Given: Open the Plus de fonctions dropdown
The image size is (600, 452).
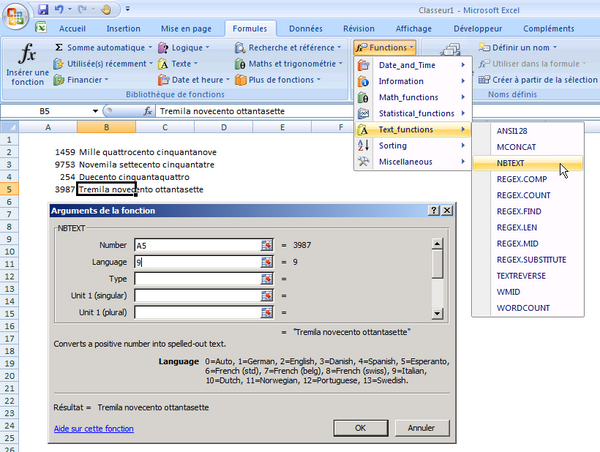Looking at the screenshot, I should (x=278, y=80).
